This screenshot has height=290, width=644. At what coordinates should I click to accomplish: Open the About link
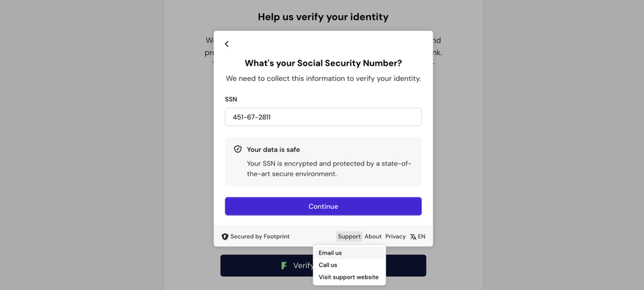(373, 236)
